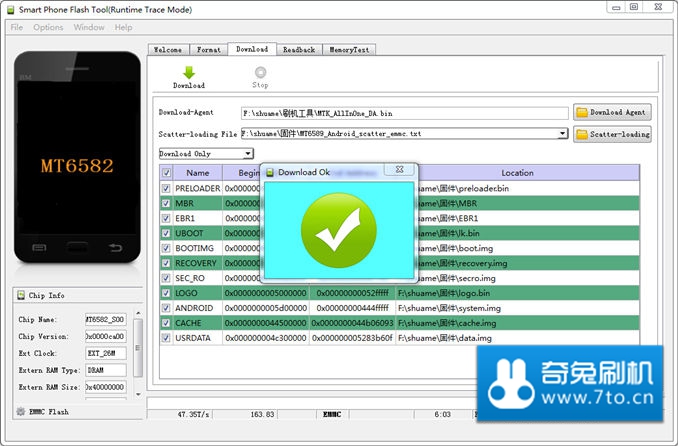
Task: Toggle the USRDATA partition checkbox
Action: (166, 338)
